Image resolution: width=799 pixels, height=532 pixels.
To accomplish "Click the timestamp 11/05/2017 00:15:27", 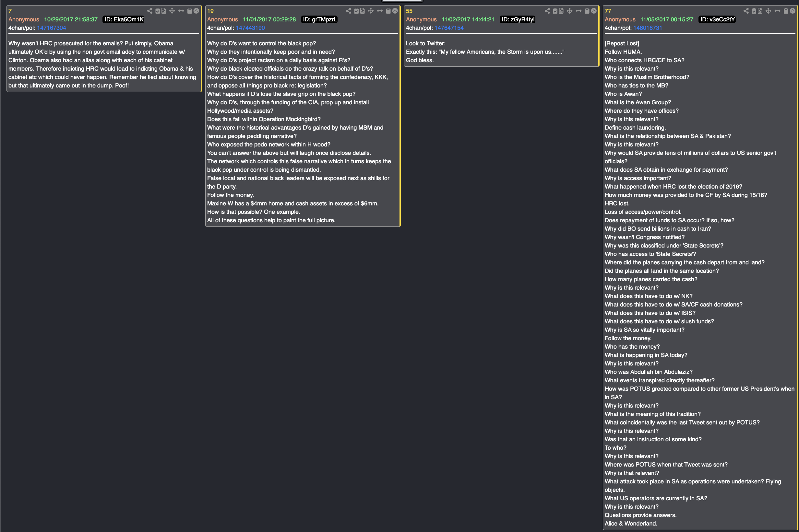I will [667, 19].
